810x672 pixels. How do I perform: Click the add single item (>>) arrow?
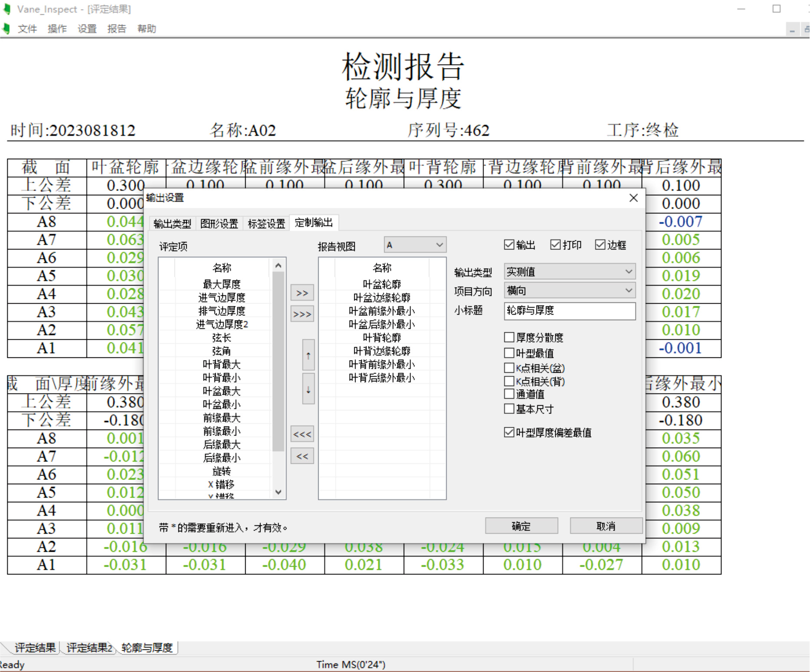pyautogui.click(x=302, y=293)
